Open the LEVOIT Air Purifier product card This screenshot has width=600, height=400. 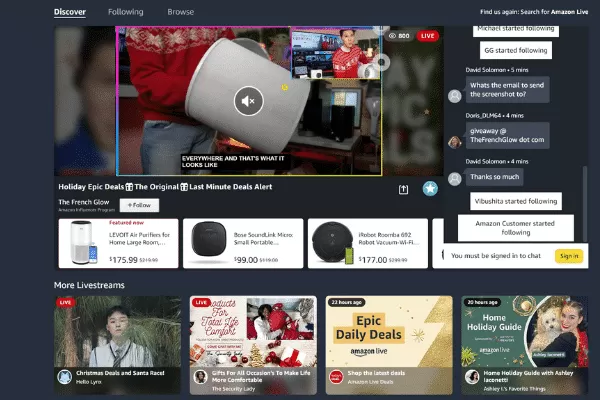118,243
